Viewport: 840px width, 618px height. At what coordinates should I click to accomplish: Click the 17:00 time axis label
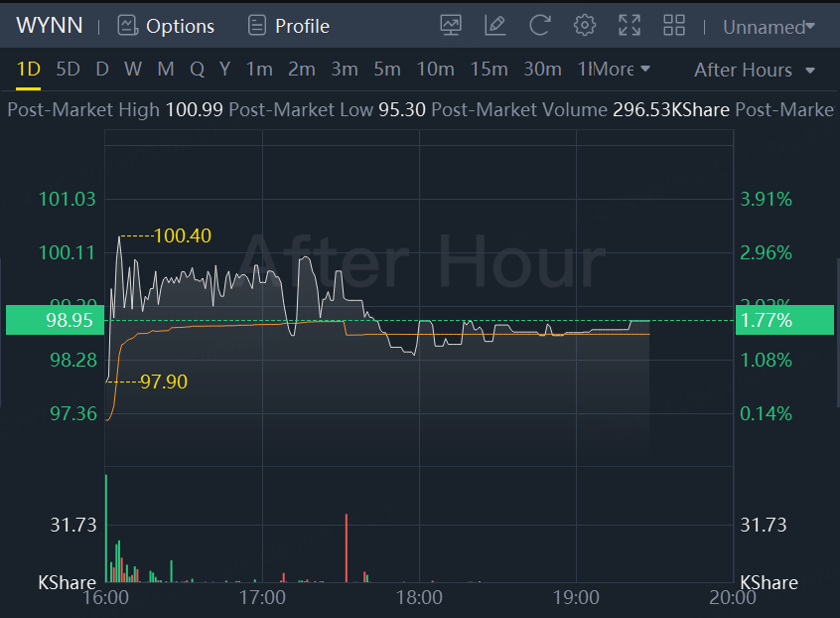point(262,597)
